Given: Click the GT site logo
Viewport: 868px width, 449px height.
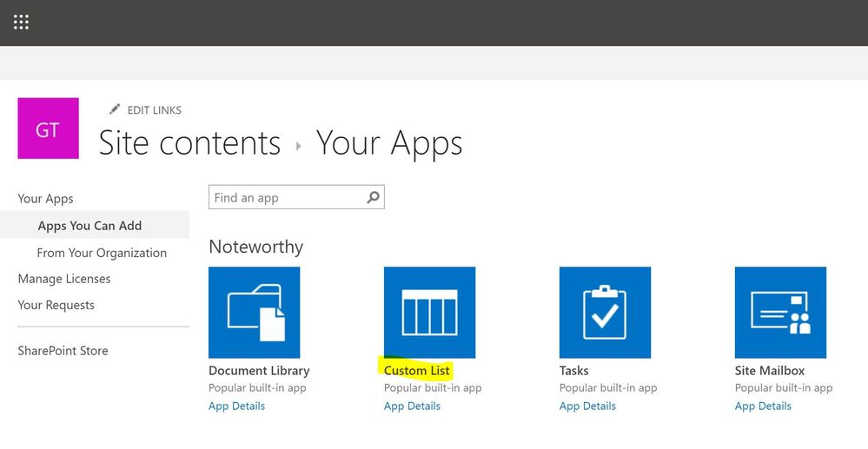Looking at the screenshot, I should 48,129.
